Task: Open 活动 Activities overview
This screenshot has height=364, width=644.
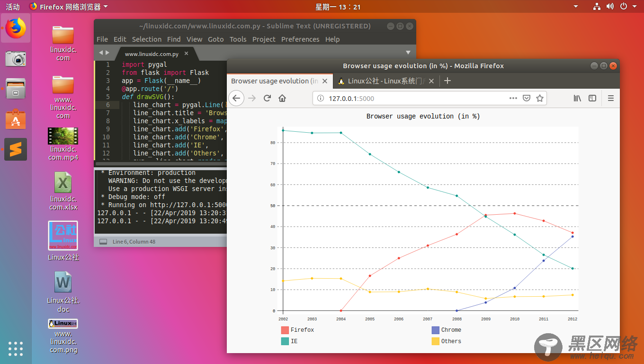Action: (13, 7)
